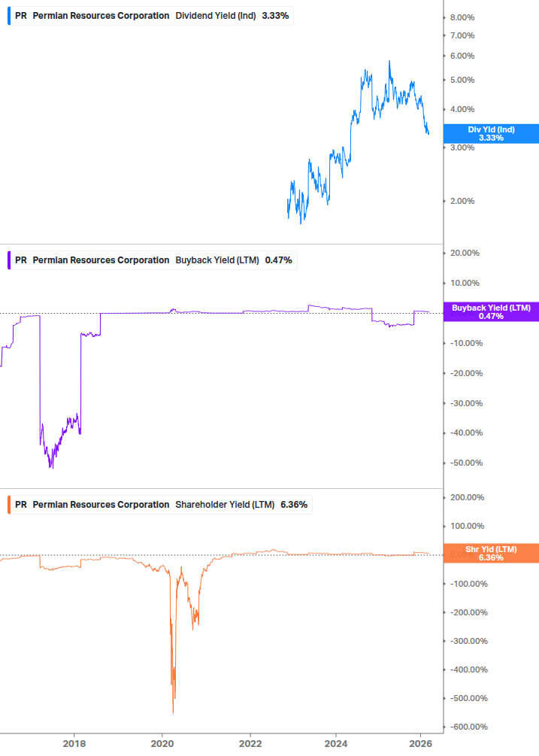Click the -500.00% tick on shareholder yield axis
Screen dimensions: 539x756
click(468, 698)
